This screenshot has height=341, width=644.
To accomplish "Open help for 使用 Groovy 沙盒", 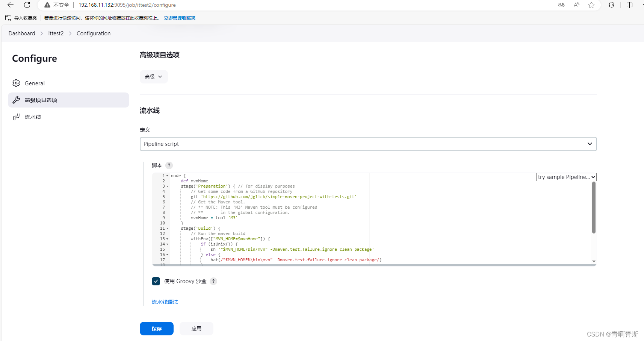I will [213, 281].
